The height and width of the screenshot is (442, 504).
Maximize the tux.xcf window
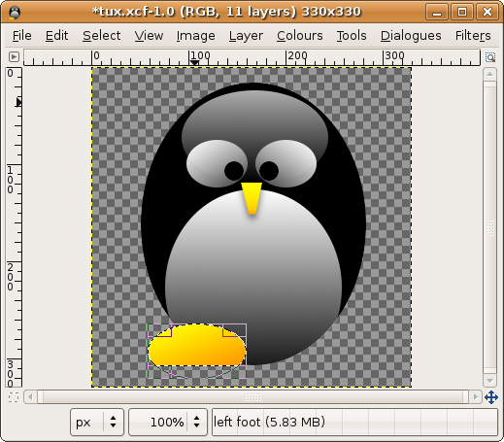click(462, 13)
